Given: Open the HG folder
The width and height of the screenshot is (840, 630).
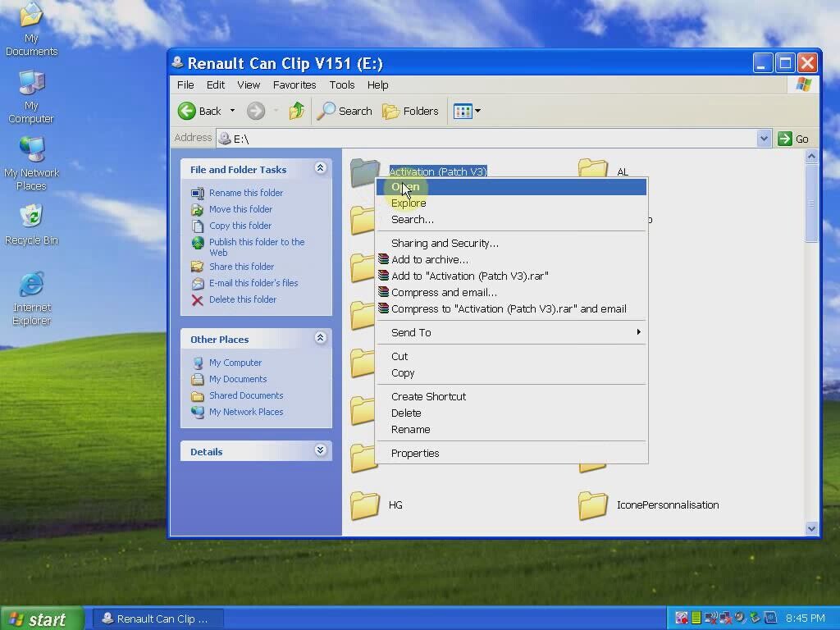Looking at the screenshot, I should (366, 504).
